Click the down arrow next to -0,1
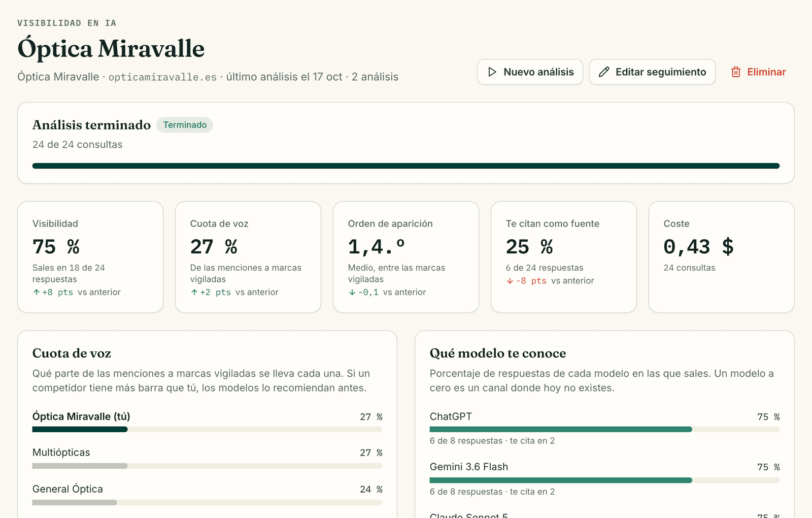The height and width of the screenshot is (518, 812). point(352,293)
